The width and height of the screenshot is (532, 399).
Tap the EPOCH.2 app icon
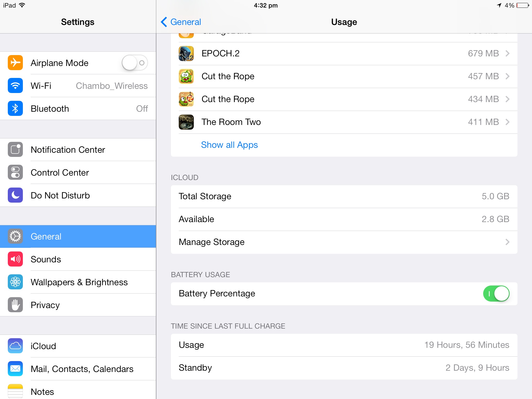[186, 54]
